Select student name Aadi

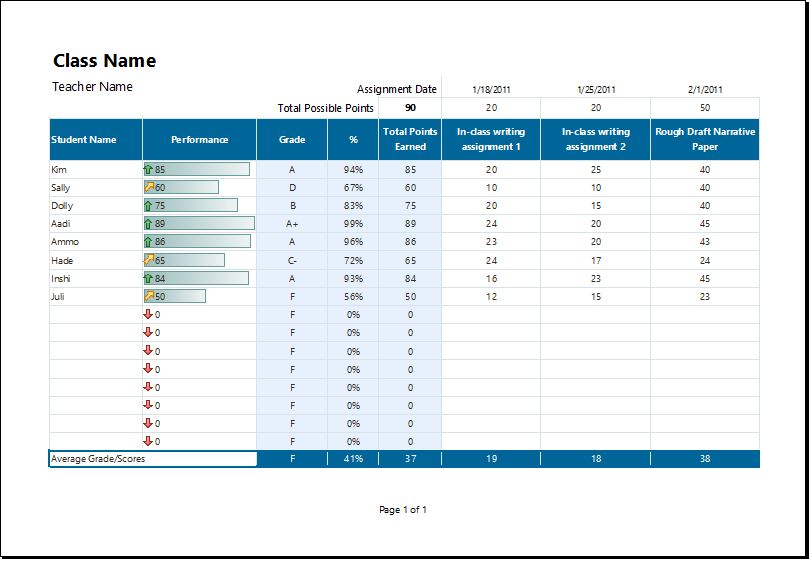pos(60,223)
